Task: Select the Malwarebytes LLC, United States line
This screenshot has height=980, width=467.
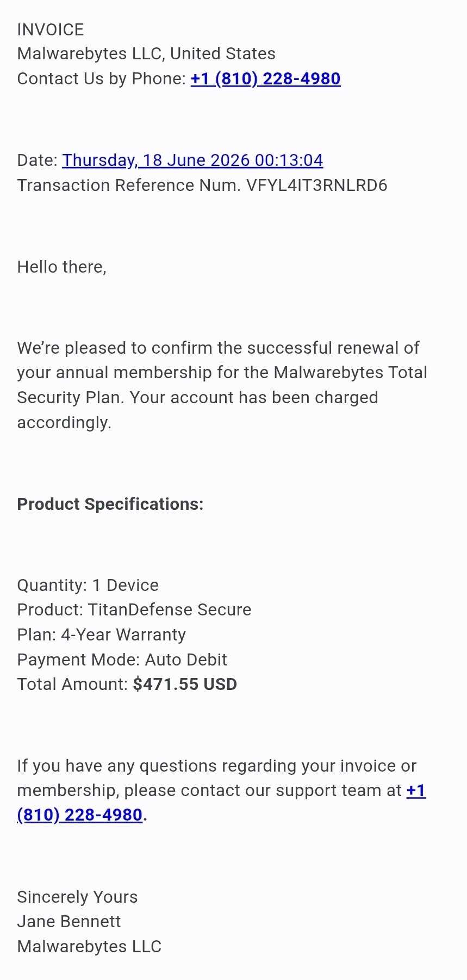Action: (146, 54)
